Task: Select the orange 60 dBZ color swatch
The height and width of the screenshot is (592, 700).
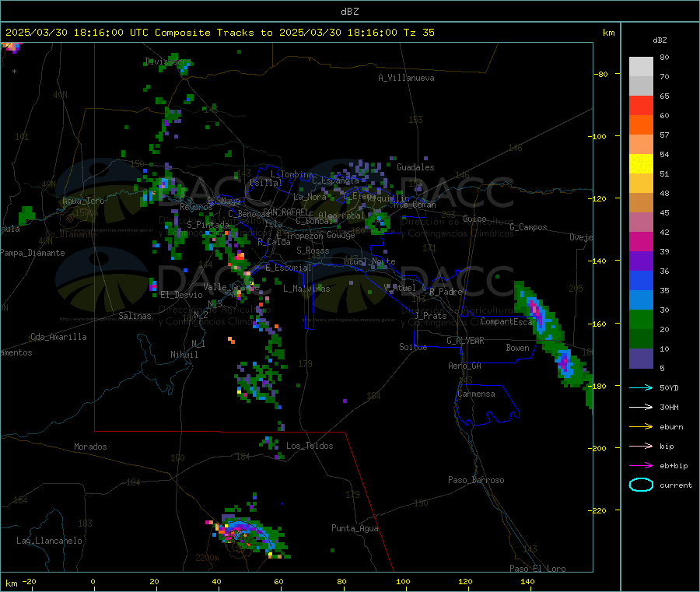Action: point(641,125)
